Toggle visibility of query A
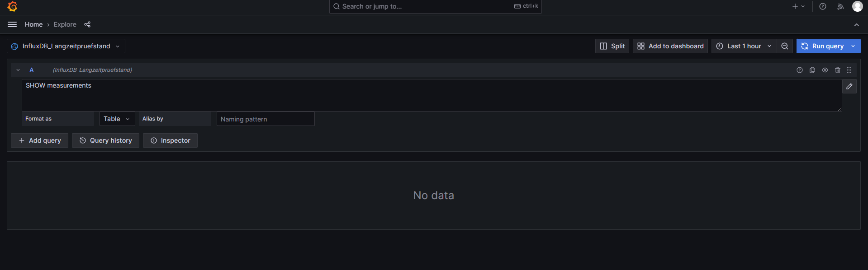 coord(825,70)
